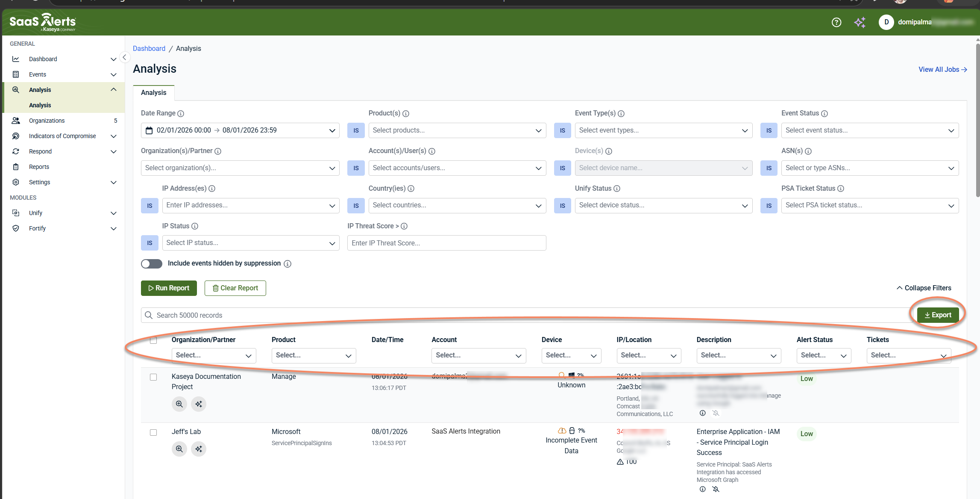The width and height of the screenshot is (980, 499).
Task: Check the Jeff's Lab row checkbox
Action: tap(153, 433)
